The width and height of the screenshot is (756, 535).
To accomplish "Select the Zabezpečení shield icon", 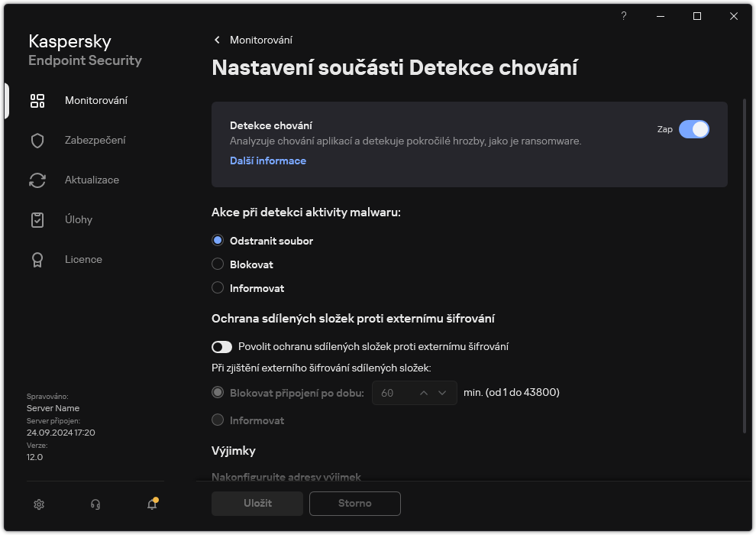I will coord(37,140).
